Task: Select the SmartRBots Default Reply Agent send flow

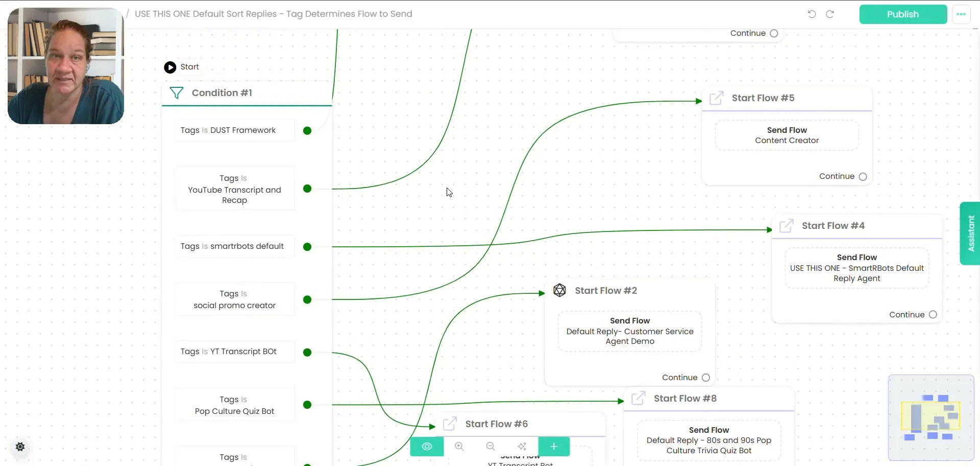Action: 856,268
